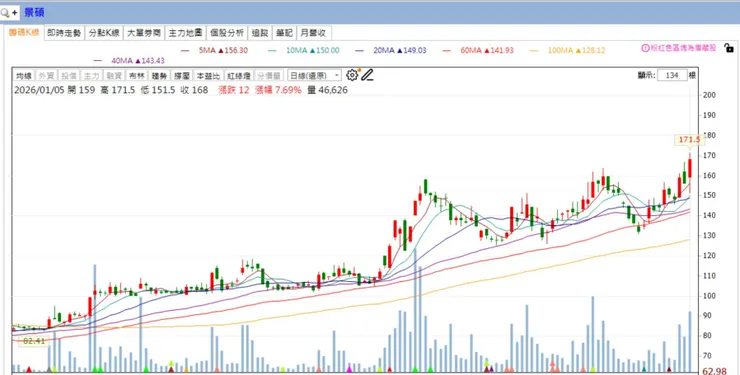
Task: Select the pen drawing tool icon
Action: click(367, 75)
